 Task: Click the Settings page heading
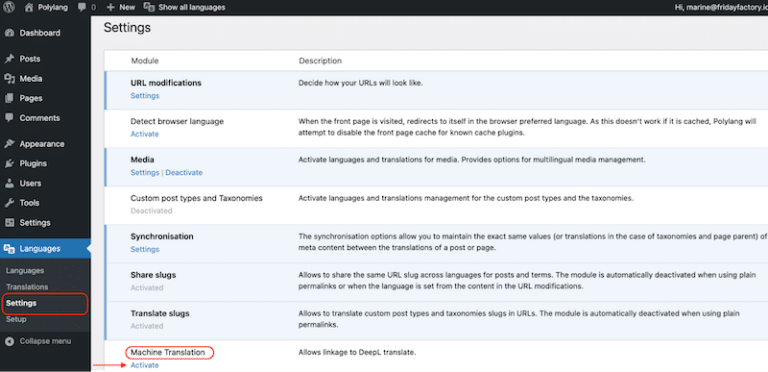pos(127,28)
